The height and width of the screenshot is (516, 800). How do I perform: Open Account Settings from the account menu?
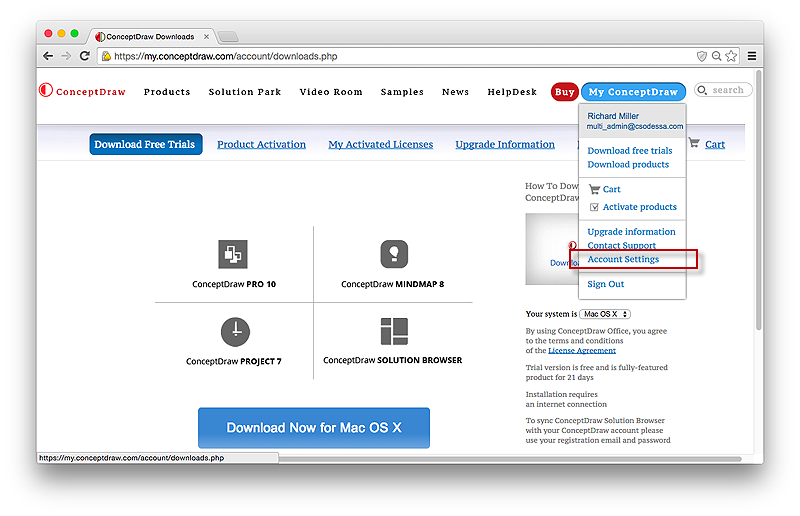tap(623, 259)
